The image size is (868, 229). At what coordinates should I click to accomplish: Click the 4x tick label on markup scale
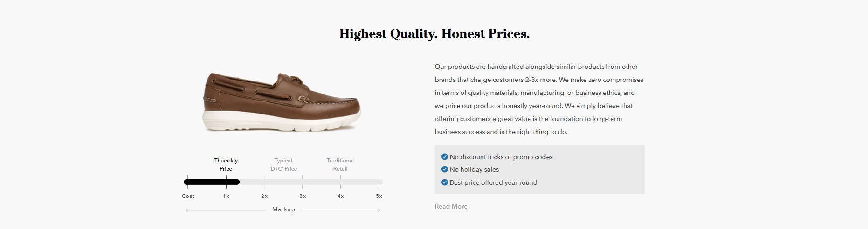tap(341, 196)
